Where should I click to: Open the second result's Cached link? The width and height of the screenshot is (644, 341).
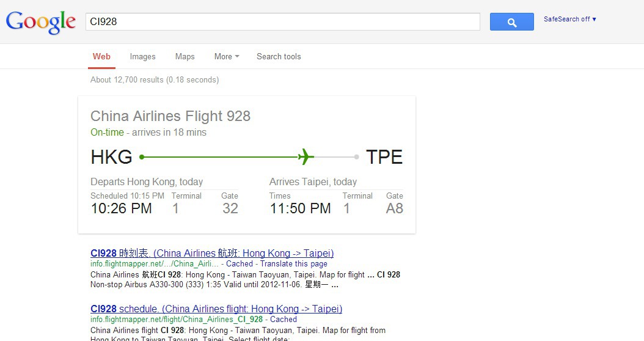[x=284, y=319]
